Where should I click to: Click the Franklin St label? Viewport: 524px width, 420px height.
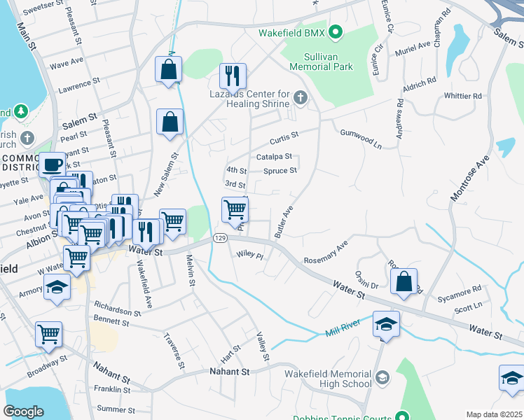pyautogui.click(x=112, y=389)
